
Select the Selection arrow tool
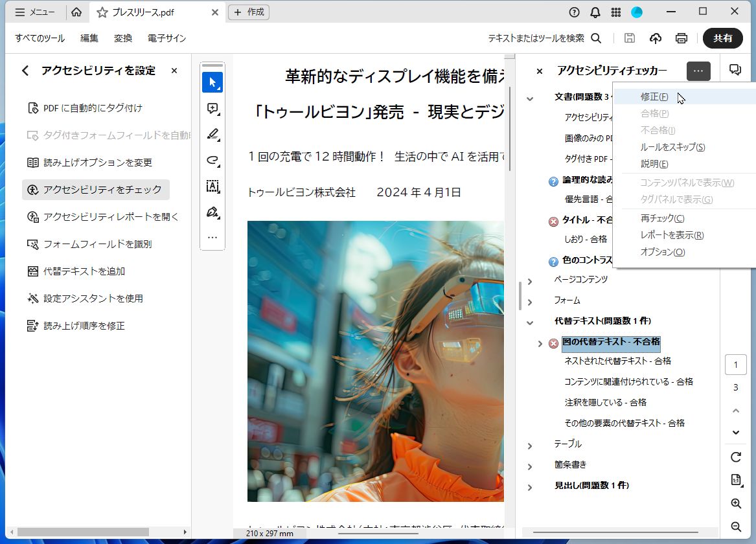click(x=212, y=82)
